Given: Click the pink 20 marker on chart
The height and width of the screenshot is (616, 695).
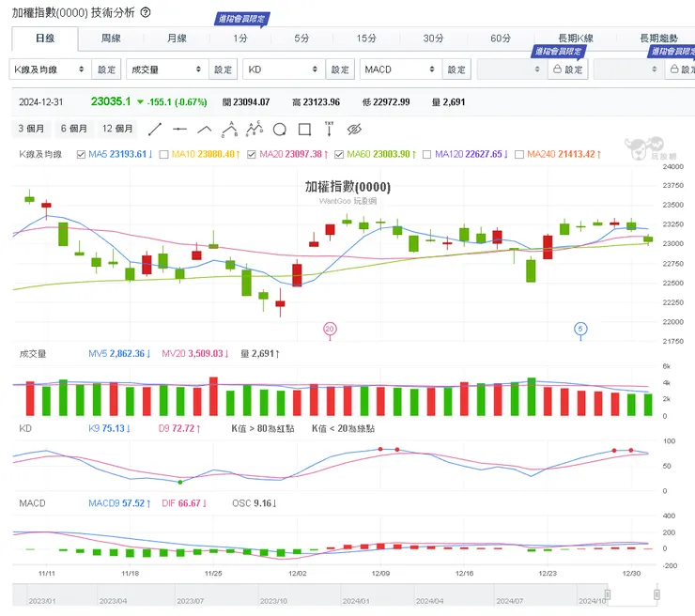Looking at the screenshot, I should click(330, 329).
